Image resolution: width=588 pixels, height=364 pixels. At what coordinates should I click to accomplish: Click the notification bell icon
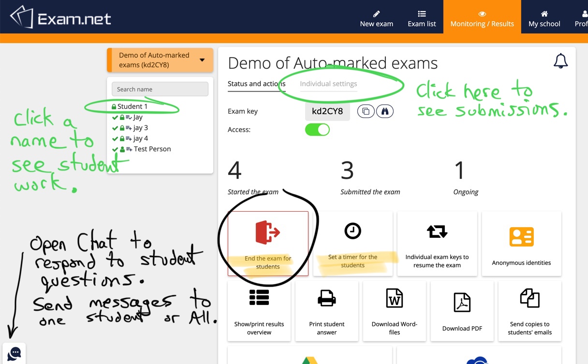[x=560, y=61]
